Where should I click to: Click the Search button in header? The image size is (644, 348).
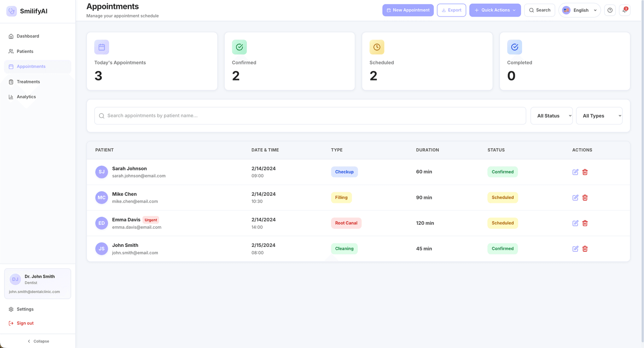(x=540, y=10)
